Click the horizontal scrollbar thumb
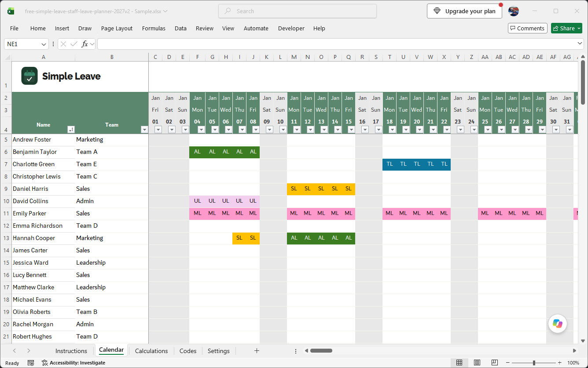Screen dimensions: 588x368 [x=321, y=350]
